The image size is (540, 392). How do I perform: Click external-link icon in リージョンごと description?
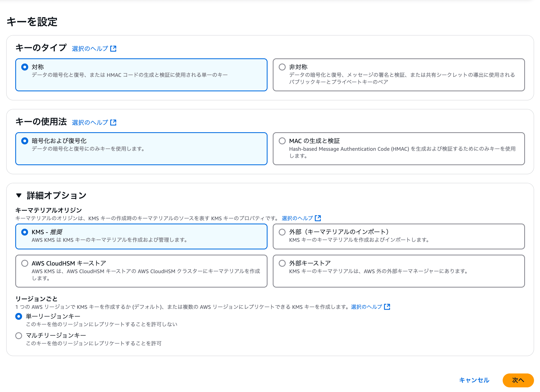point(387,307)
